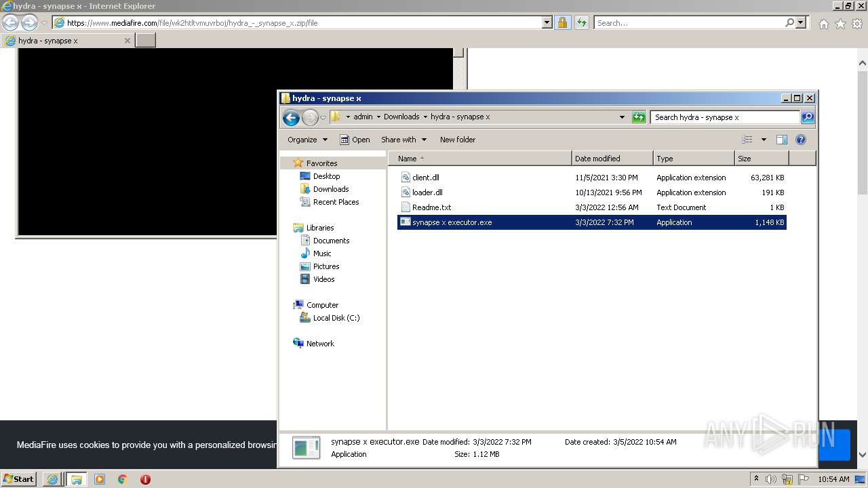Go forward in Explorer window
The width and height of the screenshot is (868, 488).
(x=310, y=117)
